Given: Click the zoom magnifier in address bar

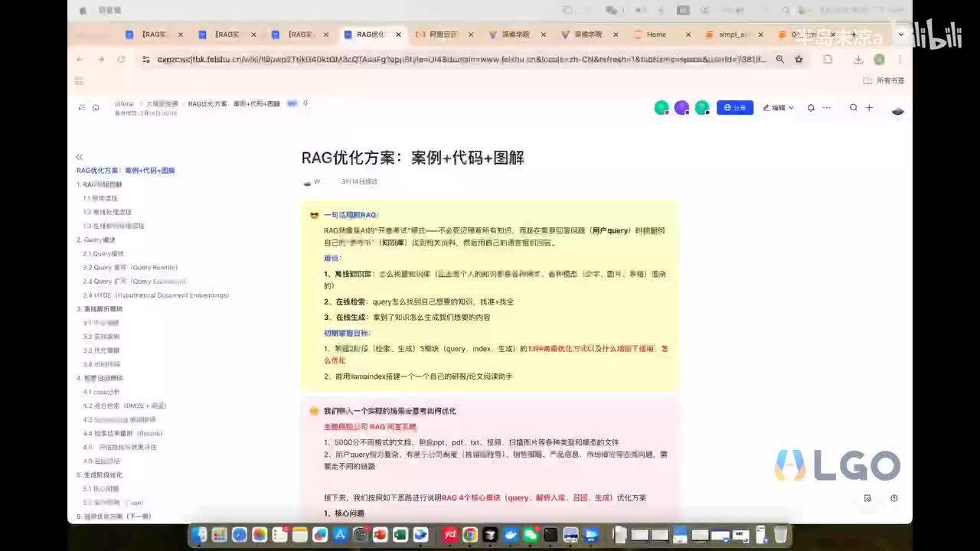Looking at the screenshot, I should click(x=780, y=59).
